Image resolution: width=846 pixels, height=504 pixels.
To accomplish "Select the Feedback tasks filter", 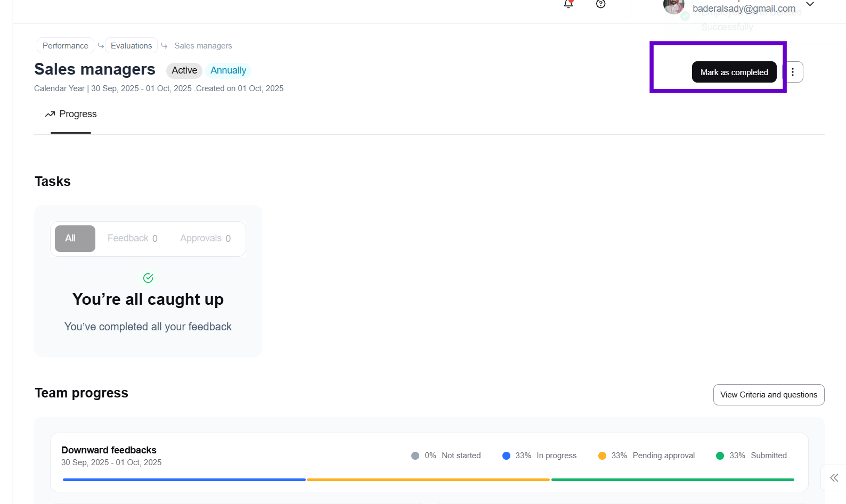I will [132, 238].
